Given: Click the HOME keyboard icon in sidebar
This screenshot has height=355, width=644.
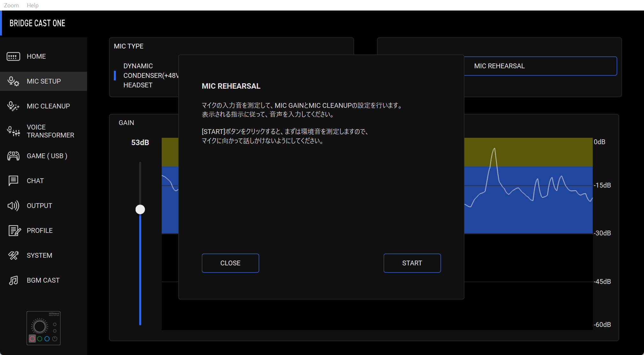Looking at the screenshot, I should (x=13, y=56).
